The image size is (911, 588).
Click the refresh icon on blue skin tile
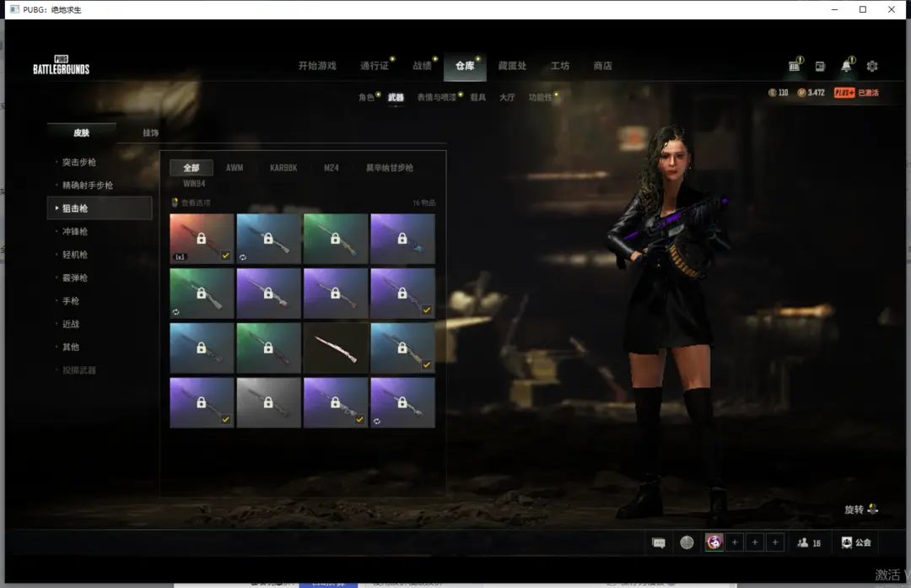(243, 256)
